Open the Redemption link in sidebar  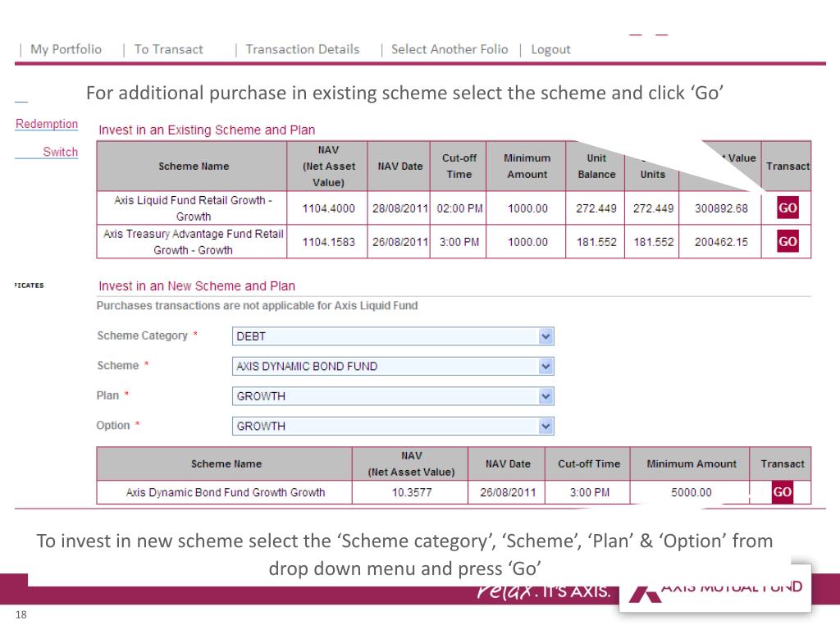pyautogui.click(x=47, y=124)
